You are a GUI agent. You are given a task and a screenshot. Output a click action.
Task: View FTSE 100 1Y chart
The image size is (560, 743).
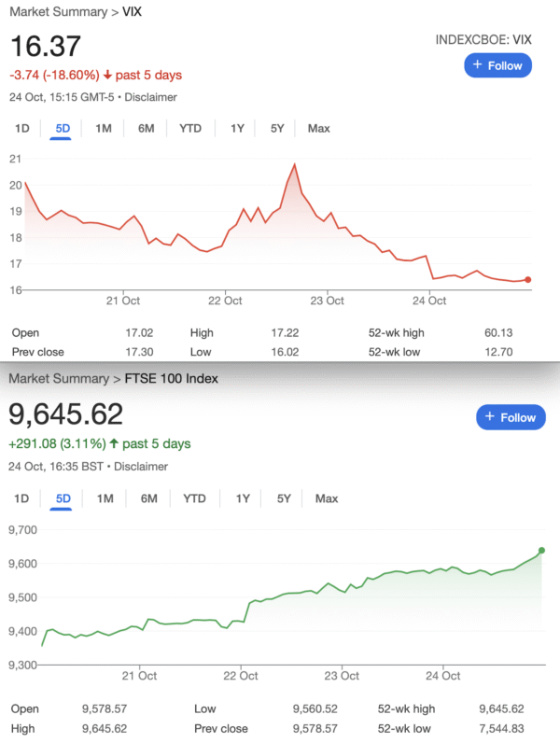tap(243, 498)
